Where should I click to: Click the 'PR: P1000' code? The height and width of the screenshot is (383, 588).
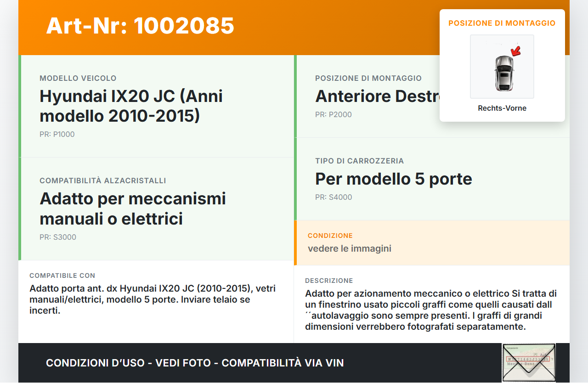click(x=57, y=135)
